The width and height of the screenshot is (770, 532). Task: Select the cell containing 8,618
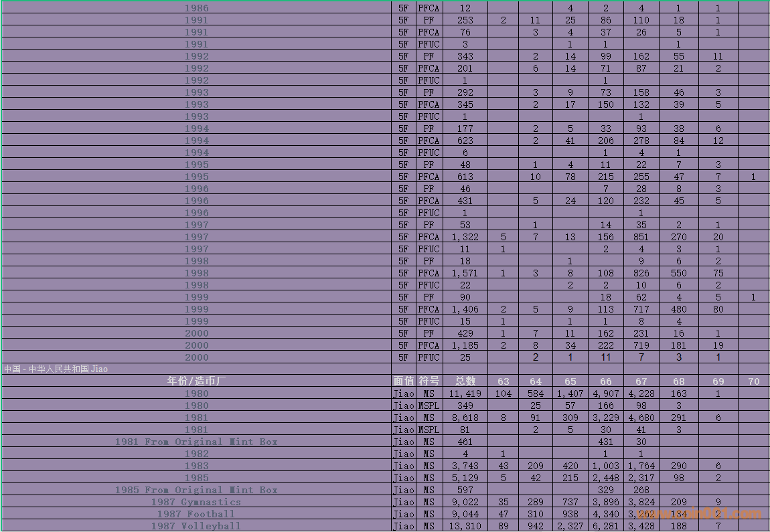point(465,418)
